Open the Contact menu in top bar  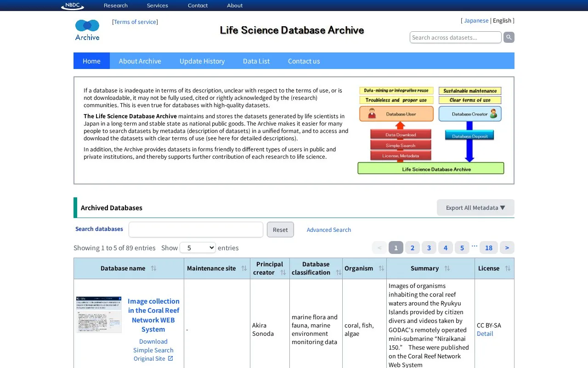pos(198,6)
